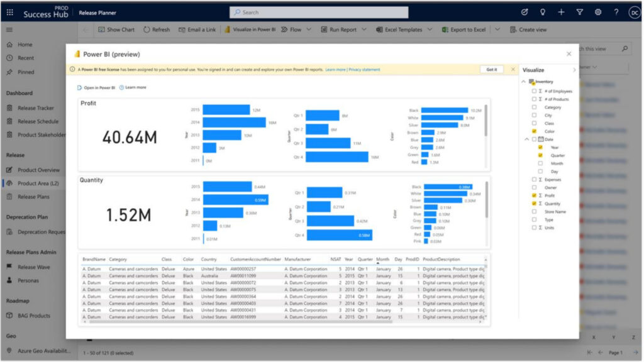Open the Excel Templates dropdown arrow
This screenshot has width=644, height=362.
(x=430, y=30)
